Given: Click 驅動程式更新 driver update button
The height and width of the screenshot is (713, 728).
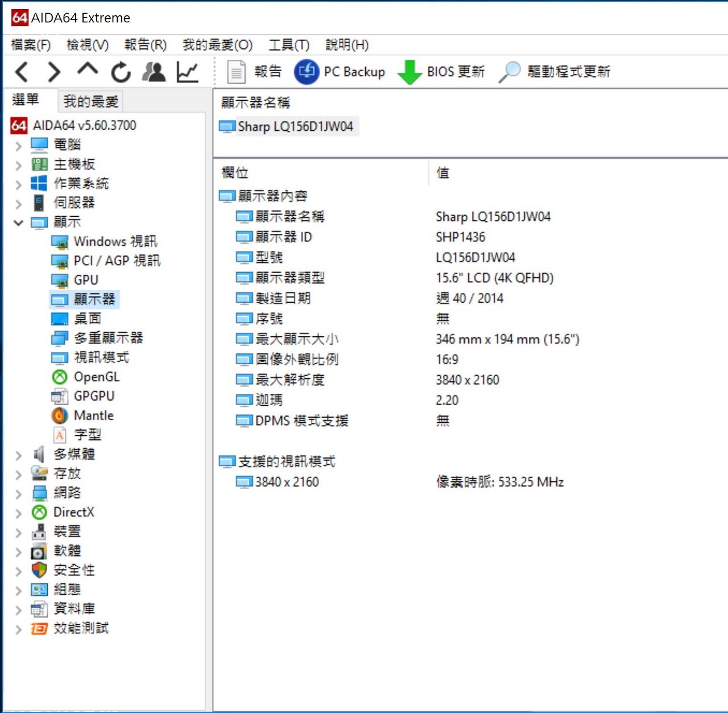Looking at the screenshot, I should click(x=555, y=72).
